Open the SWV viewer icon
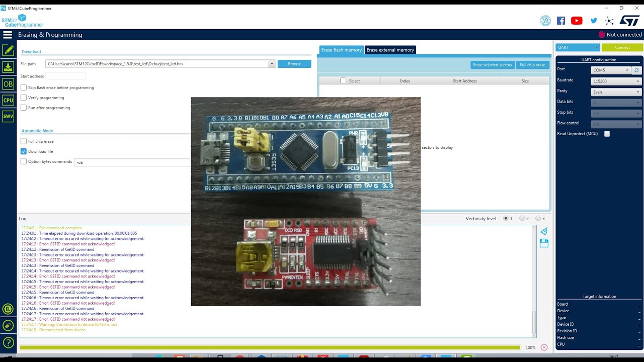Image resolution: width=644 pixels, height=362 pixels. pyautogui.click(x=8, y=116)
